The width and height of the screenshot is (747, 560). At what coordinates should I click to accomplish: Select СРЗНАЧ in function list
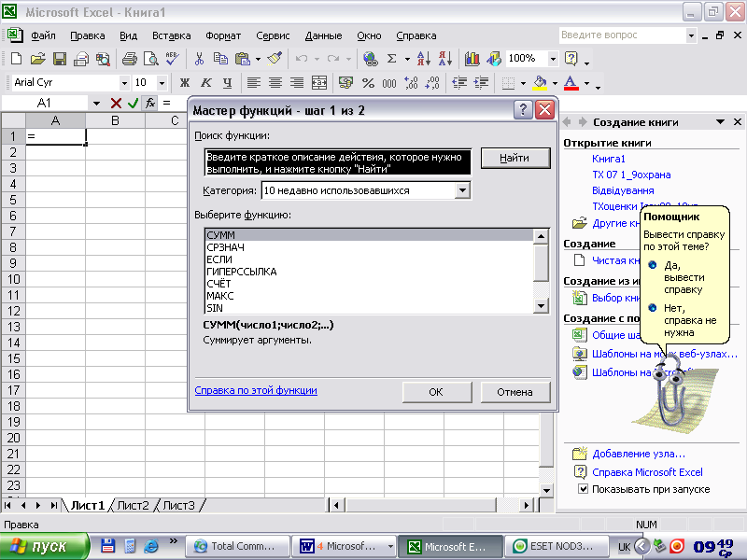click(369, 247)
